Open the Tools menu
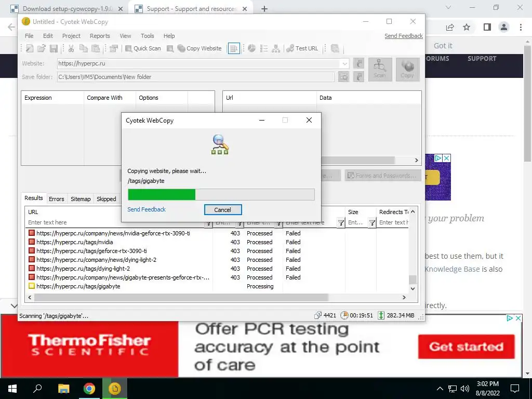The height and width of the screenshot is (399, 532). (x=147, y=36)
